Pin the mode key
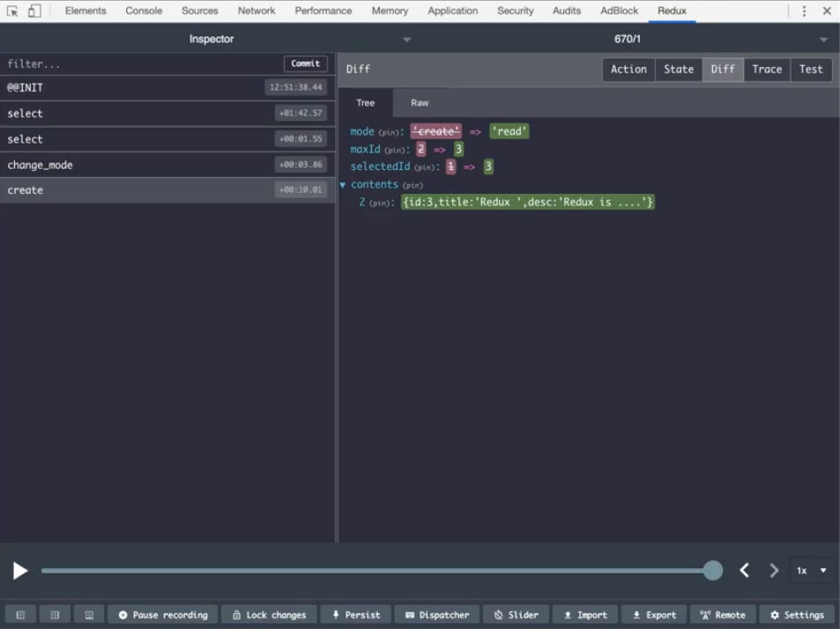This screenshot has height=629, width=840. [x=389, y=132]
